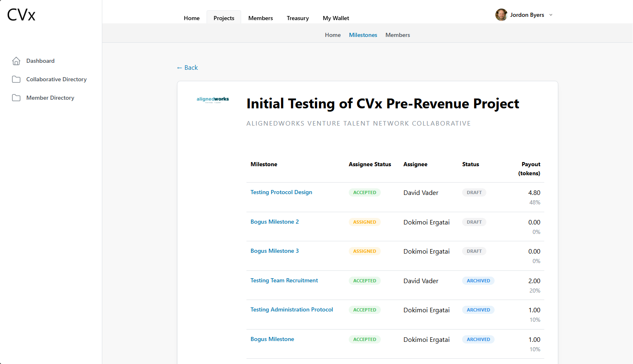
Task: Click the DRAFT status badge for Bogus Milestone 2
Action: (x=474, y=222)
